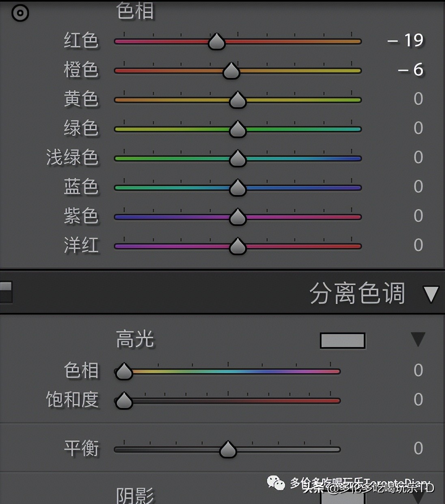Click the 平衡 balance slider handle
Image resolution: width=445 pixels, height=504 pixels.
(227, 450)
